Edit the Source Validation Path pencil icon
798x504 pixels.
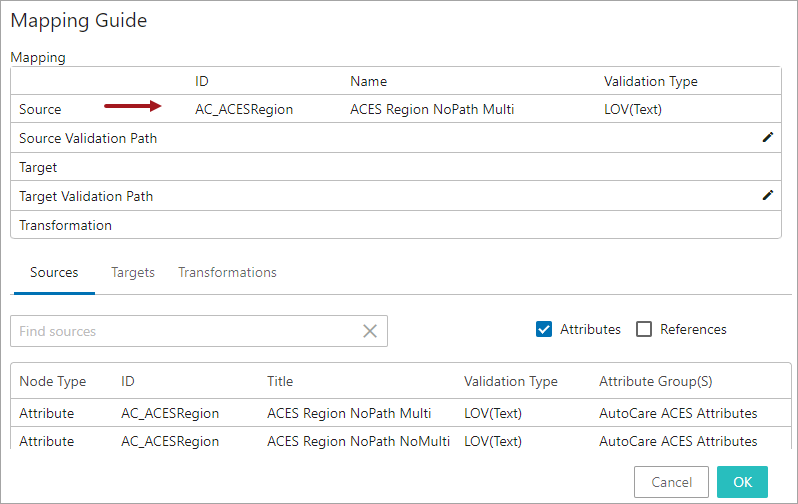767,138
